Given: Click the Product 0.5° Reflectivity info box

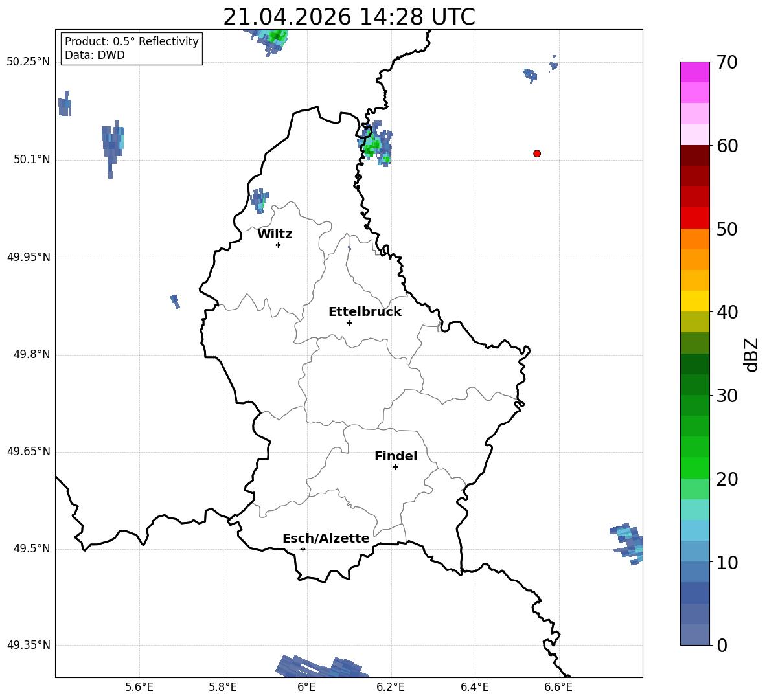Looking at the screenshot, I should tap(132, 48).
